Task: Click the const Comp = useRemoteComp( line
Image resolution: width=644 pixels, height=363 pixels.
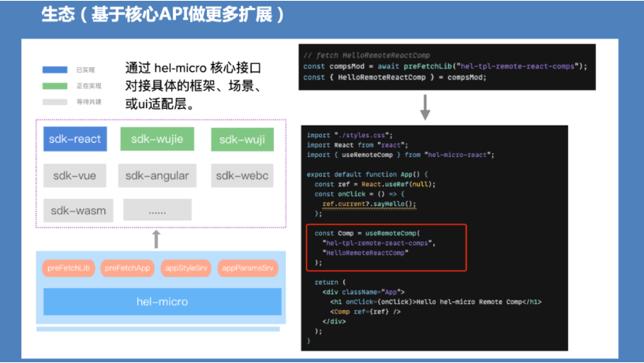Action: 367,234
